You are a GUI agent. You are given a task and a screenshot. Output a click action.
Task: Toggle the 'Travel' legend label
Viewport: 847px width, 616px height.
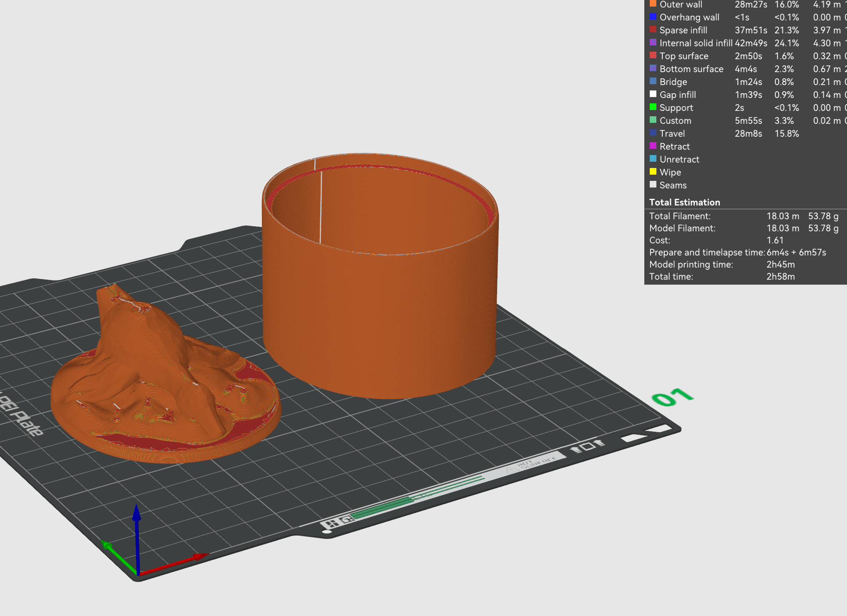point(672,134)
